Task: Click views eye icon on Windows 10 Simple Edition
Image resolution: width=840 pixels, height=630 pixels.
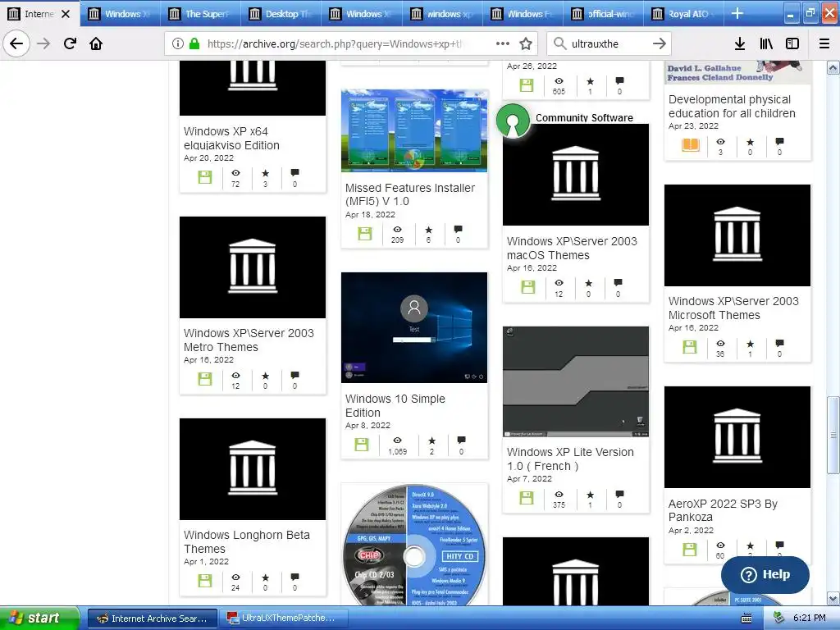Action: [398, 441]
